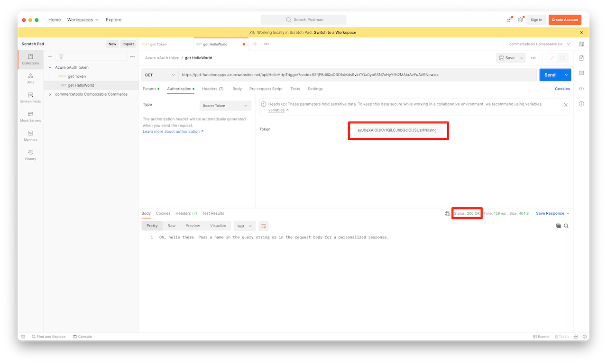Viewport: 607px width, 364px height.
Task: Open the request info icon in right sidebar
Action: point(581,104)
